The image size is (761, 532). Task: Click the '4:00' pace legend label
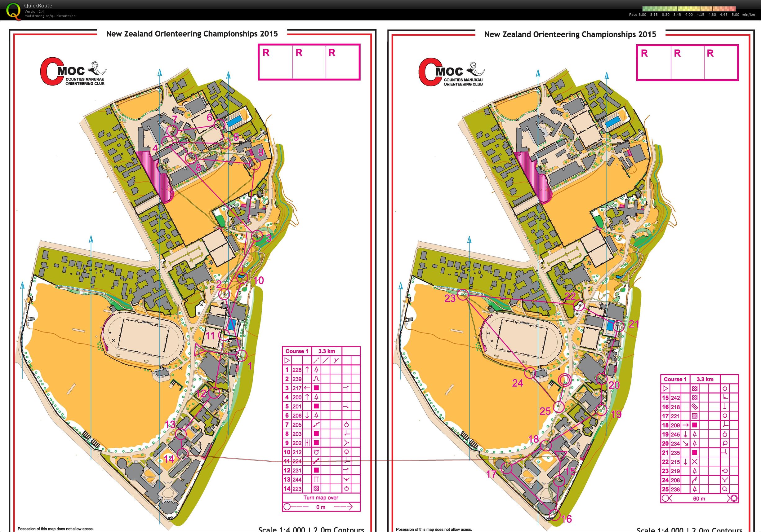point(689,15)
